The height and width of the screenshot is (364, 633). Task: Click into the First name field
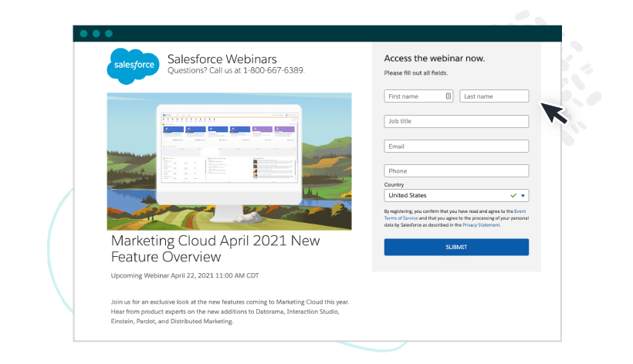[418, 96]
